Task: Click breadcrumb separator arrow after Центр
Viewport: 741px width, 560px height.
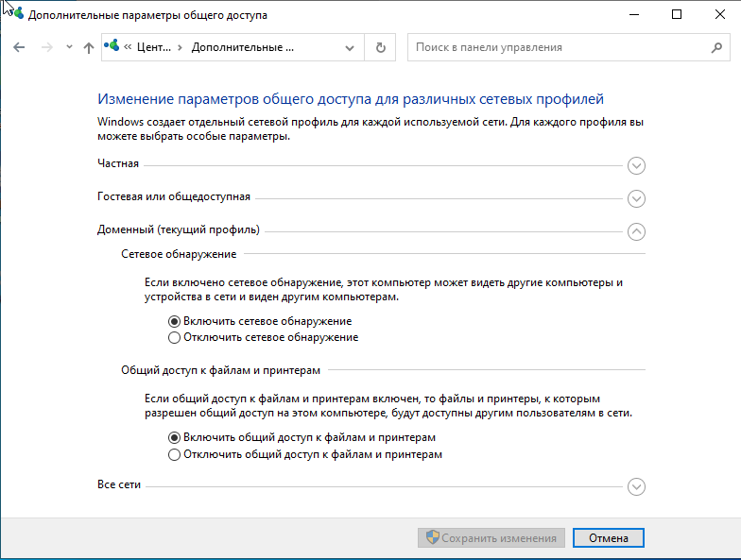Action: click(x=180, y=47)
